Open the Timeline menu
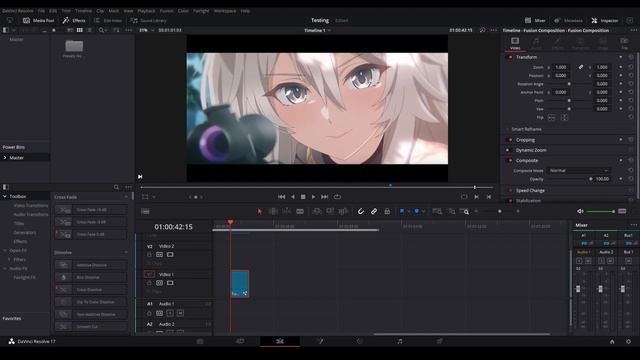The height and width of the screenshot is (360, 640). point(83,11)
